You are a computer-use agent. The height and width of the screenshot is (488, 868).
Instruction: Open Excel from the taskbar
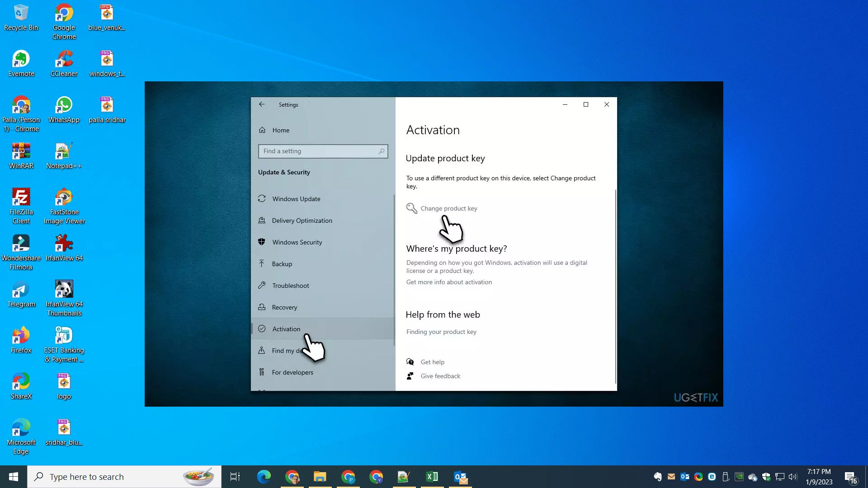tap(432, 477)
